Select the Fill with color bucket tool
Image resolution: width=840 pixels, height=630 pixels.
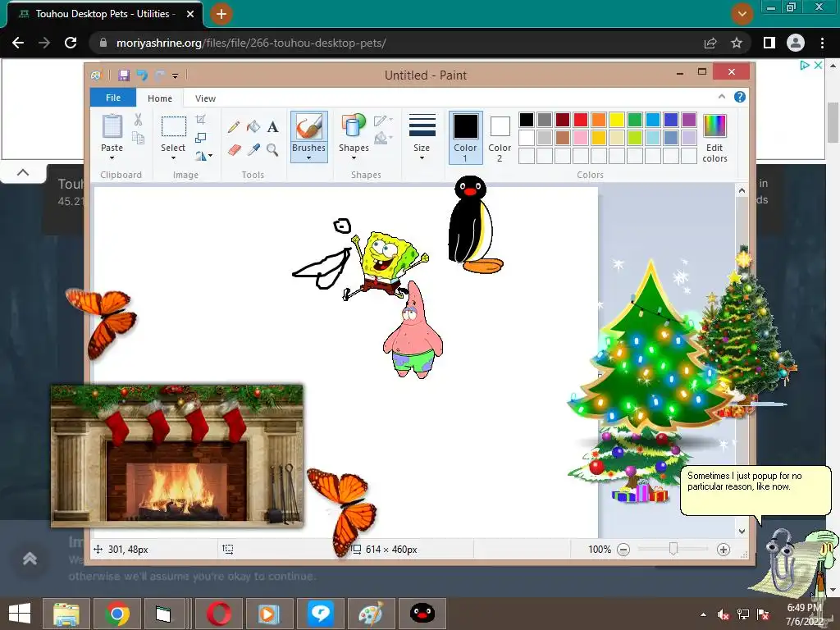(253, 127)
